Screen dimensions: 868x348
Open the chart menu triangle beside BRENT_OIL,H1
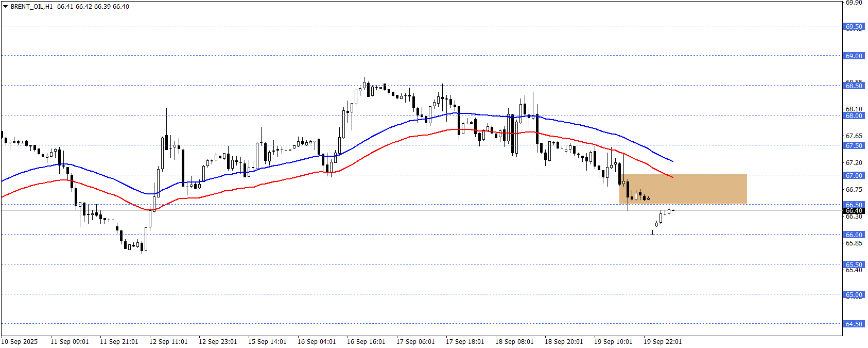(5, 7)
